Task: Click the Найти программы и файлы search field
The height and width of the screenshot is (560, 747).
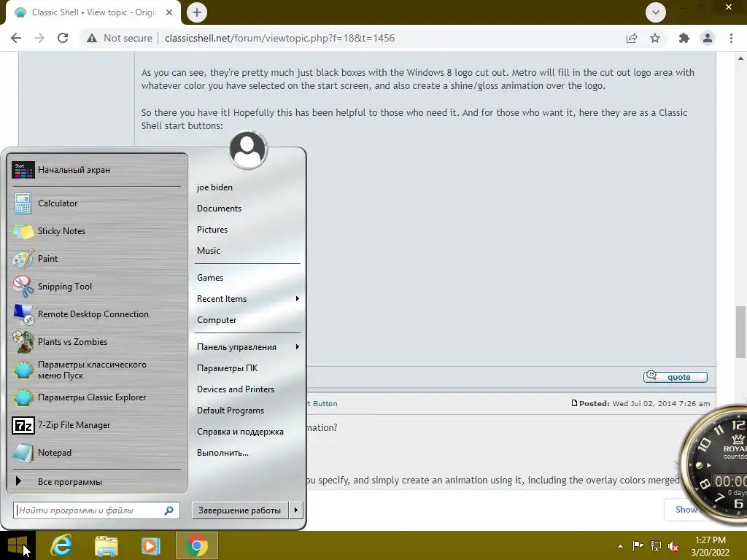Action: 96,510
